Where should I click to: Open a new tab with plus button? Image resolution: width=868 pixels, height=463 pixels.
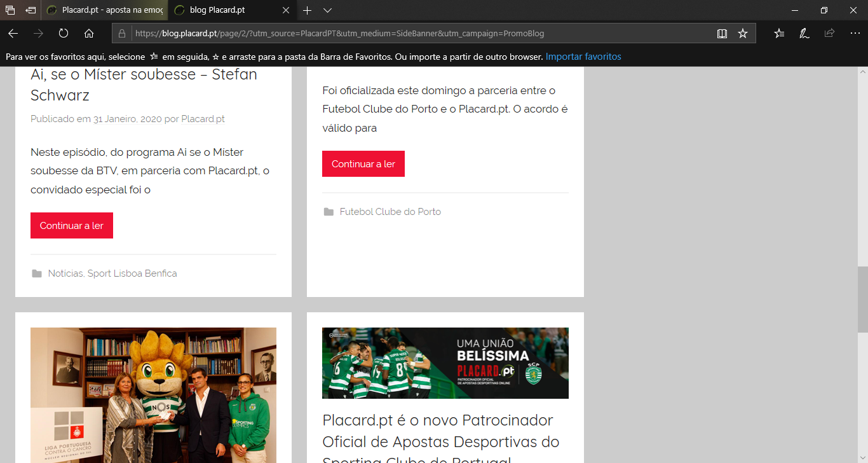click(307, 10)
